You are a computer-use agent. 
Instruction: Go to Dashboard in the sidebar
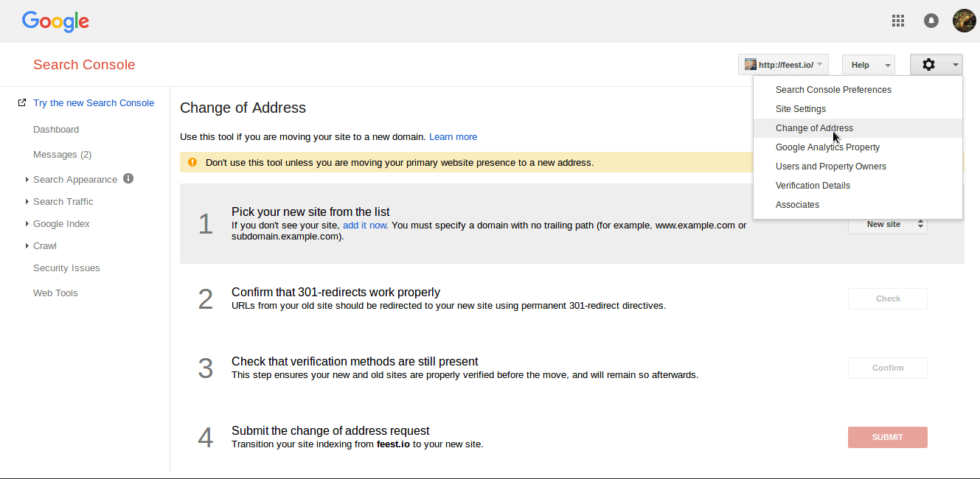[56, 130]
